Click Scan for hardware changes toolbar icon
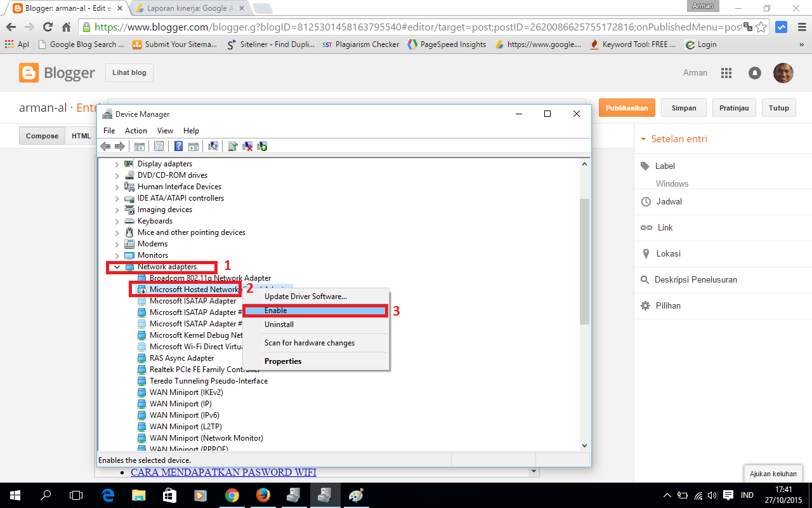The width and height of the screenshot is (812, 508). (x=213, y=147)
